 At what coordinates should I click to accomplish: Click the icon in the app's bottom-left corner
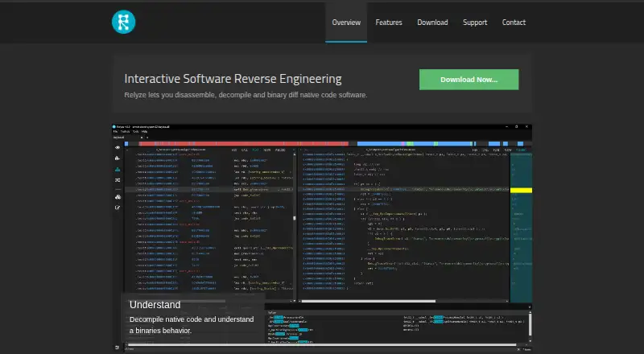117,348
